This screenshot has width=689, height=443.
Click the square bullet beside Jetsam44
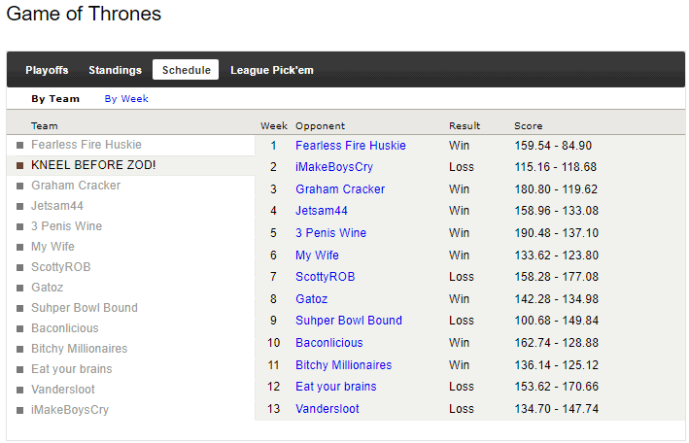pyautogui.click(x=20, y=206)
